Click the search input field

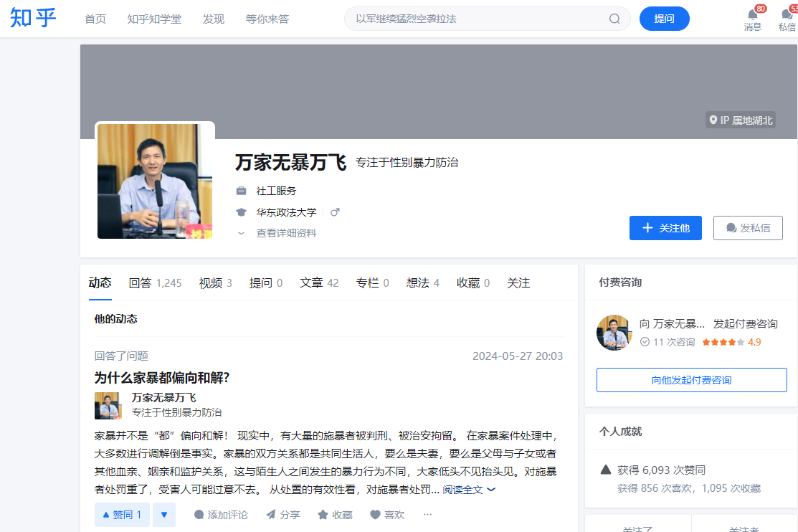477,19
